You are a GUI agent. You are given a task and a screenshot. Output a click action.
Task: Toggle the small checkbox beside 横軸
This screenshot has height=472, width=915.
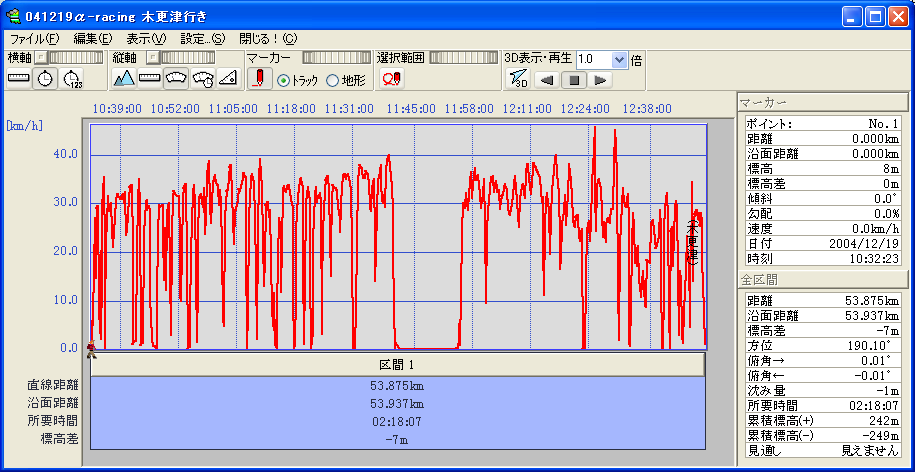[41, 58]
